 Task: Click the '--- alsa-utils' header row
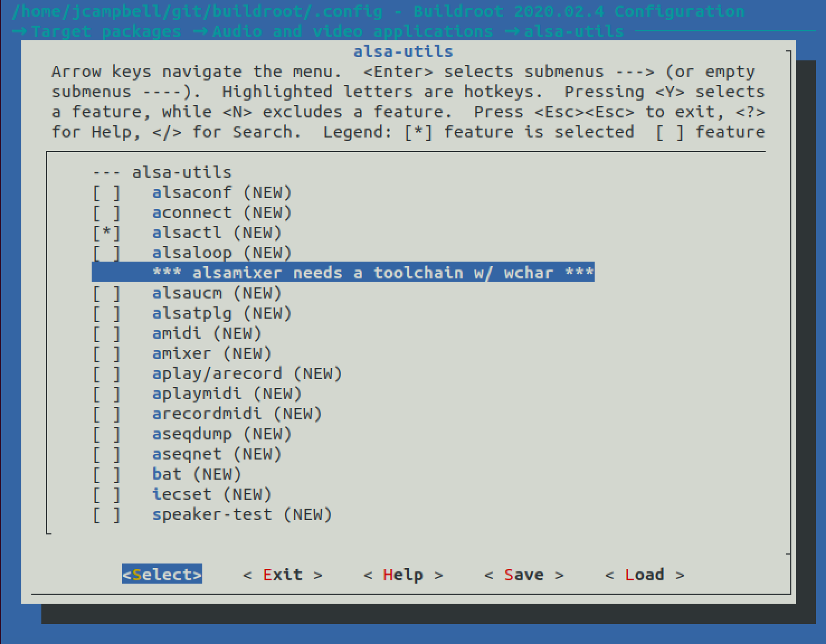point(162,172)
